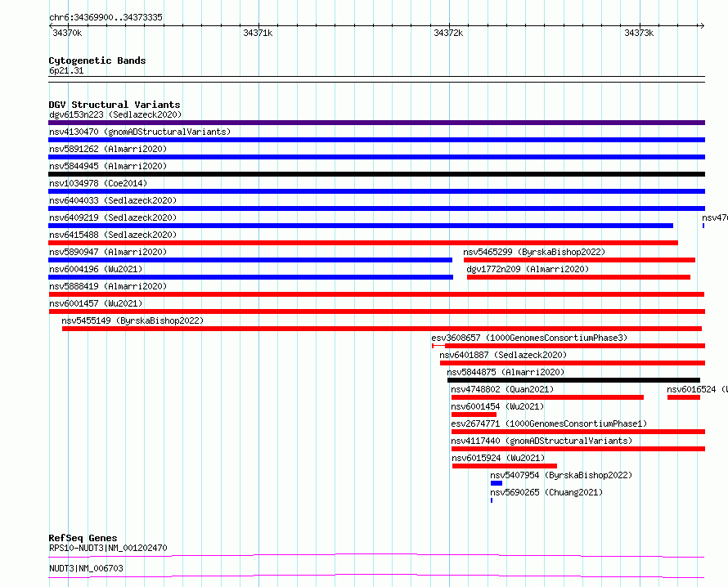Click the red nsv6016524 short bar
This screenshot has width=728, height=587.
pyautogui.click(x=684, y=397)
